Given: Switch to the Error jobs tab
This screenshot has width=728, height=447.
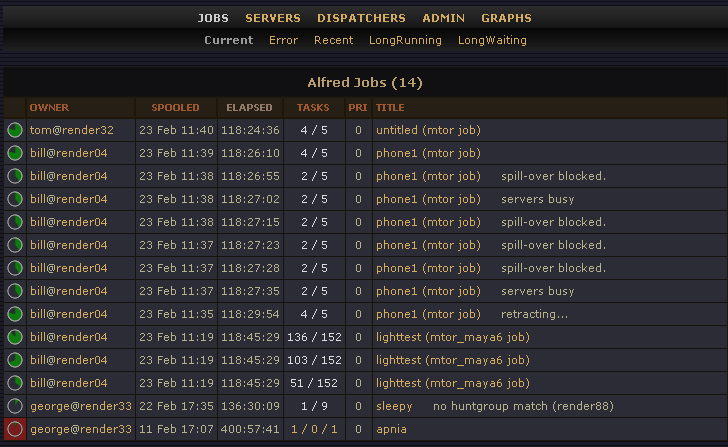Looking at the screenshot, I should point(283,41).
